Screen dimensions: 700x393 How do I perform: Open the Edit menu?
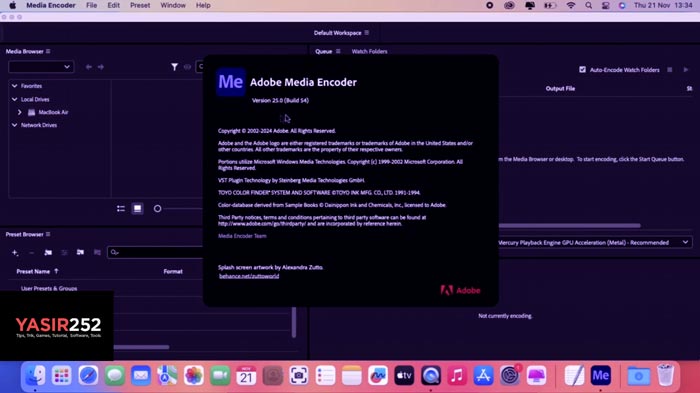coord(113,5)
